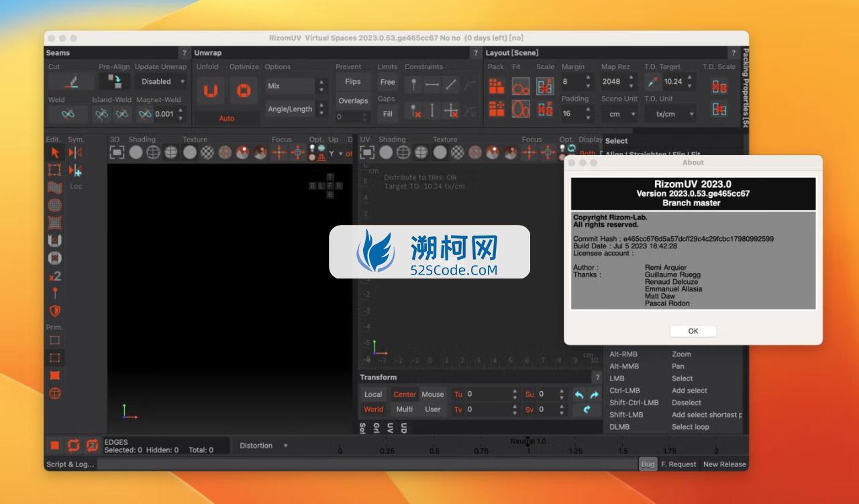Toggle Overlaps prevention
Screen dimensions: 859x504
coord(353,101)
